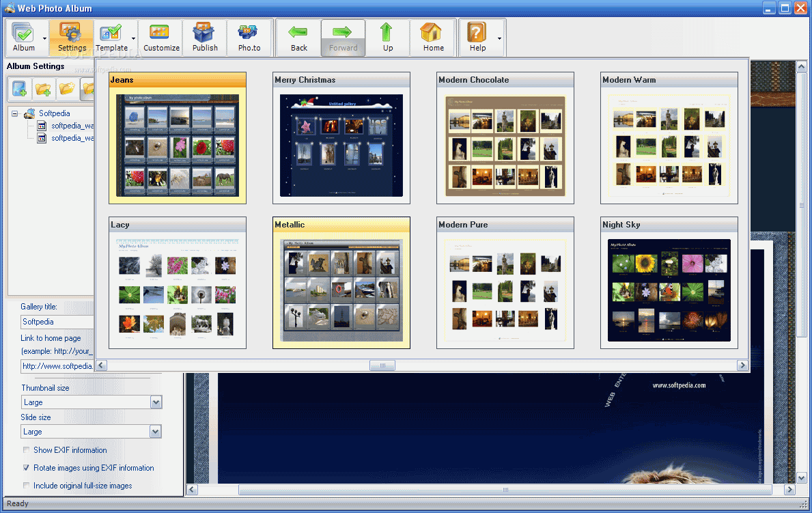Click the www.softpedia.com text in the preview
812x513 pixels.
coord(679,385)
